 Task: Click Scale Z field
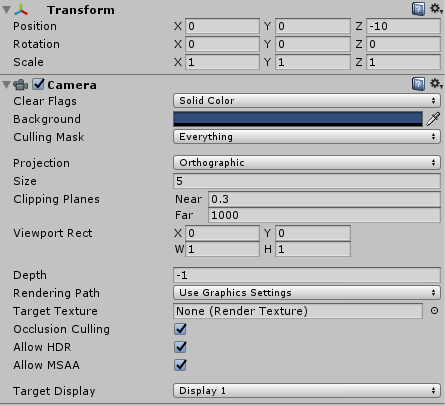[403, 62]
